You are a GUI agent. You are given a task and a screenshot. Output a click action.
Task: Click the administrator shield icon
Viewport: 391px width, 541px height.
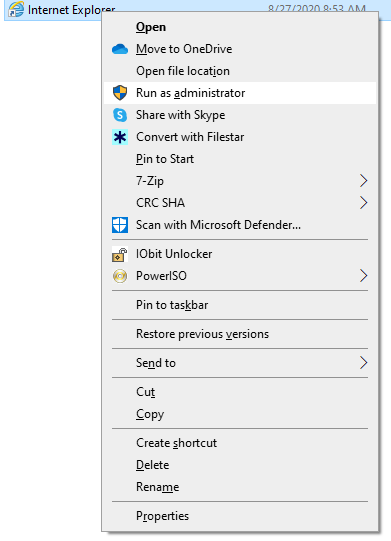click(120, 93)
